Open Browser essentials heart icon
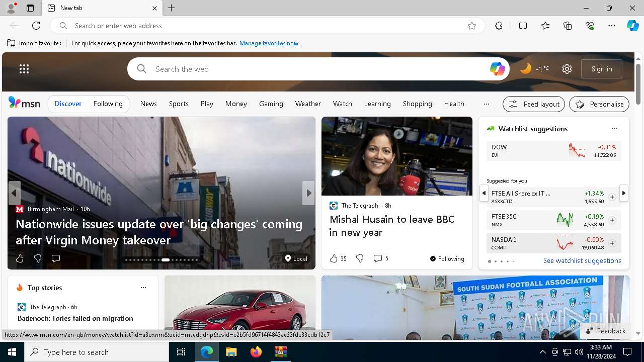The width and height of the screenshot is (644, 362). click(x=590, y=26)
